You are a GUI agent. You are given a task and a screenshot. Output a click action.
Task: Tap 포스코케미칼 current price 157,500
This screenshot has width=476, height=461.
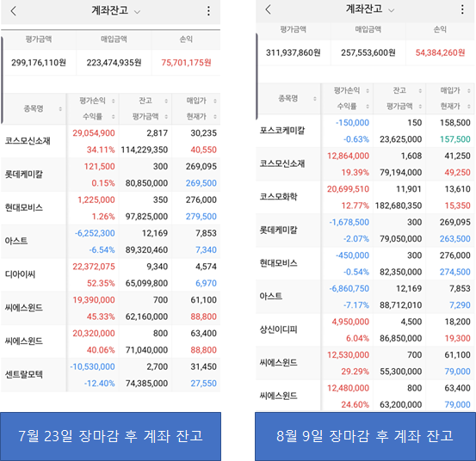tap(455, 139)
